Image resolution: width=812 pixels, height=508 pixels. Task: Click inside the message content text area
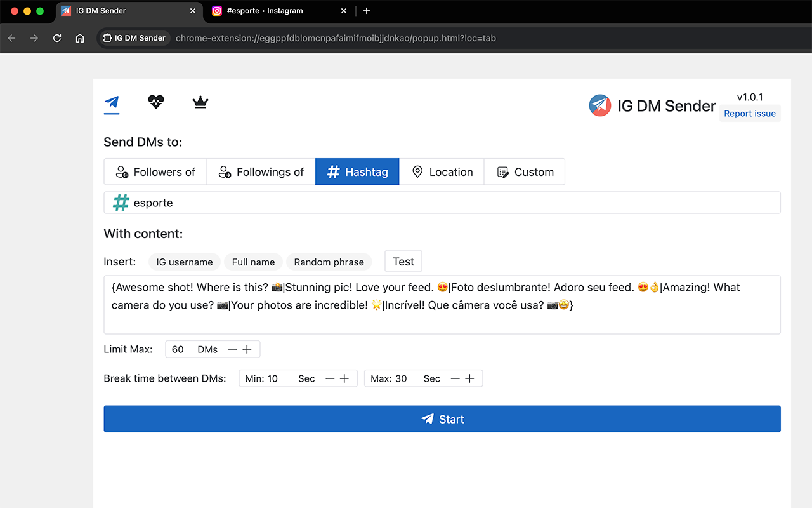442,305
